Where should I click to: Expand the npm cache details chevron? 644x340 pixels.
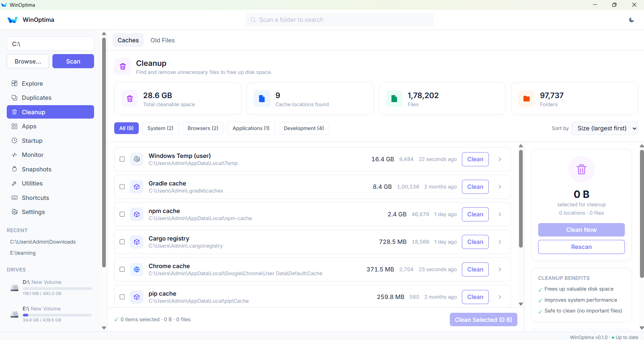[500, 214]
